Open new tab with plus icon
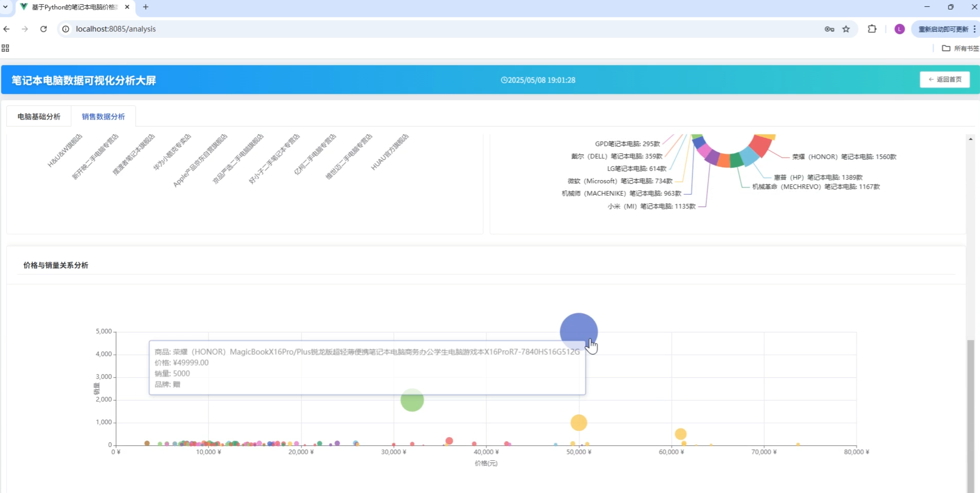 pyautogui.click(x=146, y=7)
